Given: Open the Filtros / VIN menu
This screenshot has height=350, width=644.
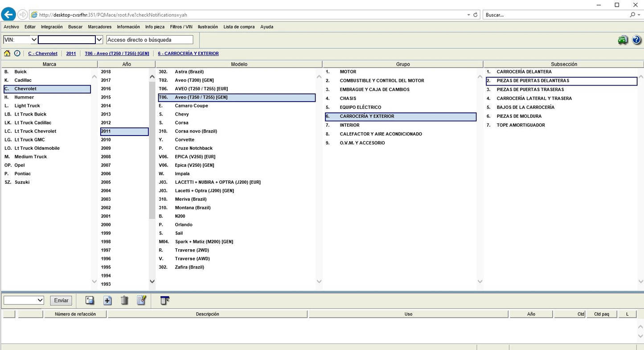Looking at the screenshot, I should pos(181,27).
